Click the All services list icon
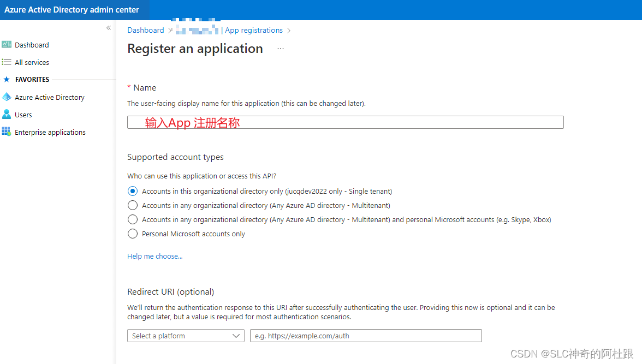This screenshot has height=364, width=642. coord(7,62)
